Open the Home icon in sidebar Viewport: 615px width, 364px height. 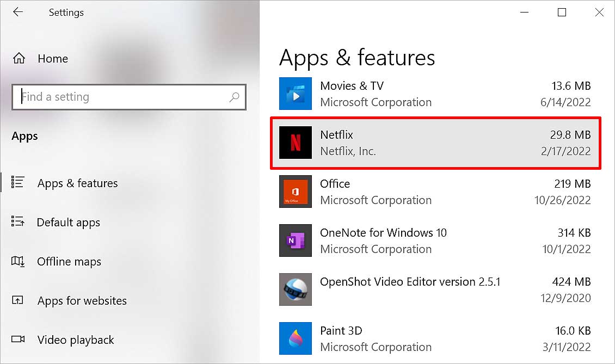tap(19, 58)
